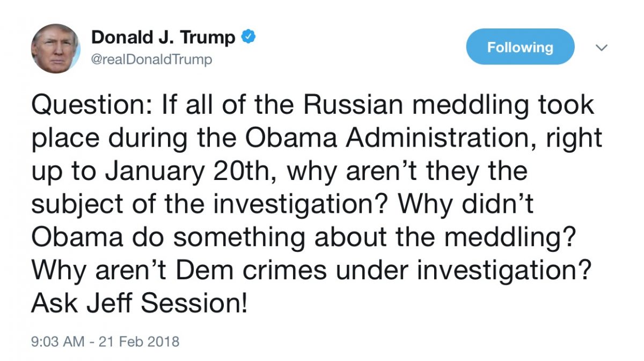This screenshot has height=361, width=644.
Task: Toggle the blue Following button
Action: pos(520,47)
